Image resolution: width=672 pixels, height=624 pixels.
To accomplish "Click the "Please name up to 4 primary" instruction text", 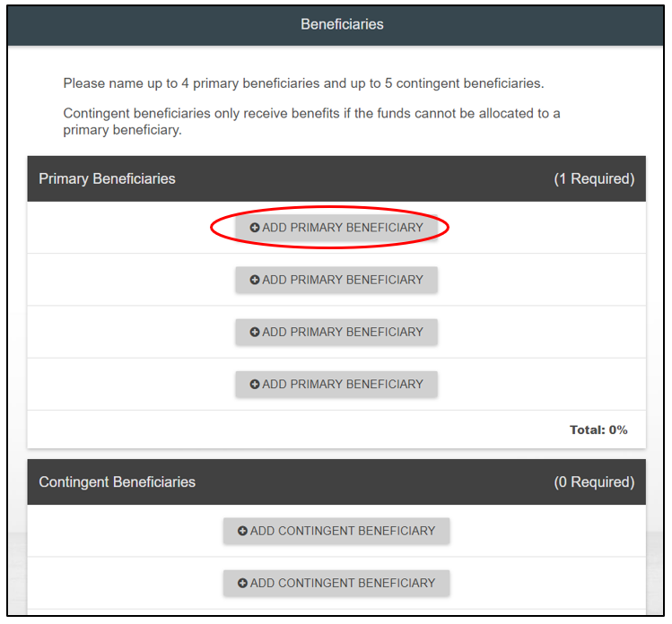I will tap(303, 83).
